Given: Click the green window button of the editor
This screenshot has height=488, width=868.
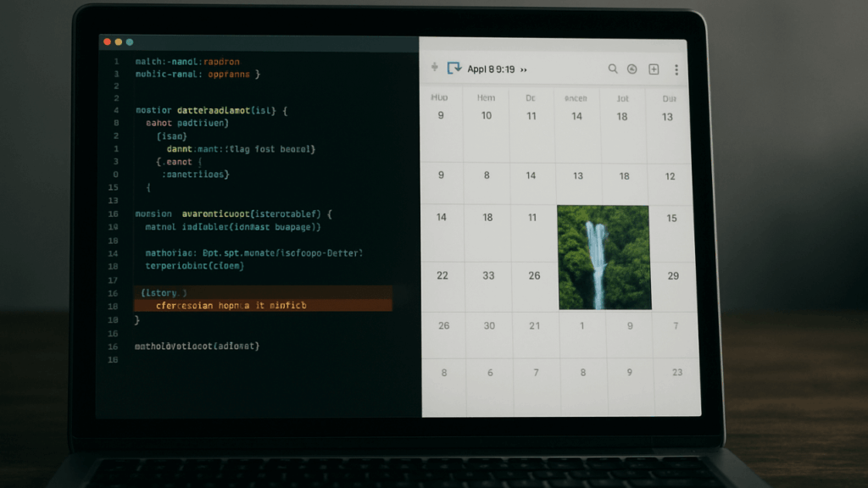Looking at the screenshot, I should point(130,42).
